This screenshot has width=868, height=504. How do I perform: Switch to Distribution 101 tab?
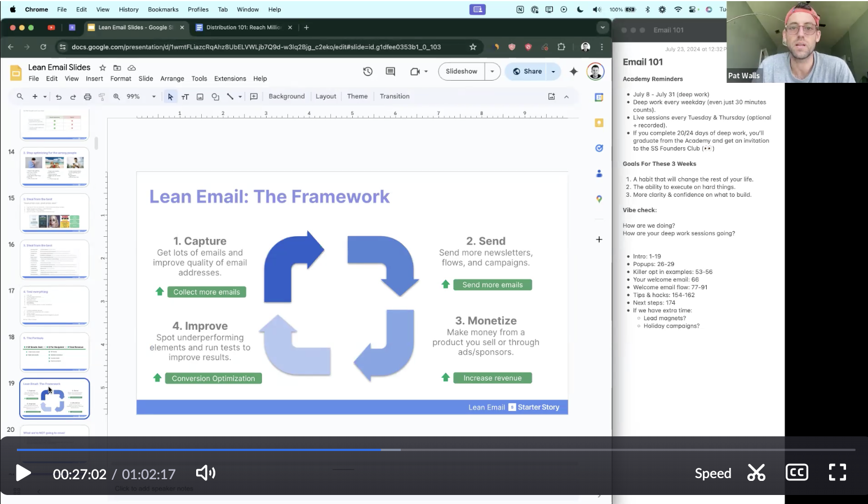(243, 27)
